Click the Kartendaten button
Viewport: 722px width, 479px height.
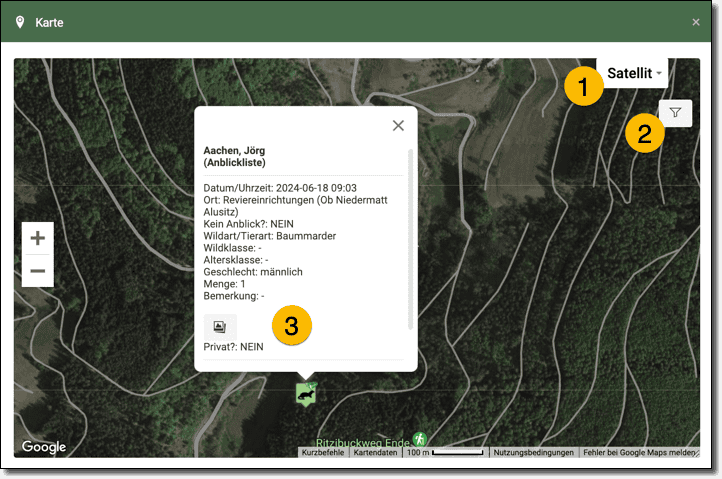[376, 453]
